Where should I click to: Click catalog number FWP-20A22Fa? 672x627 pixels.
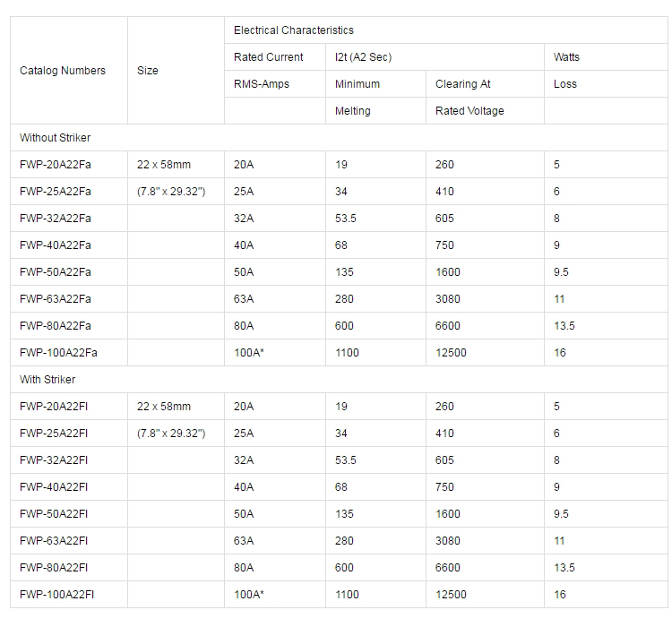click(x=56, y=165)
